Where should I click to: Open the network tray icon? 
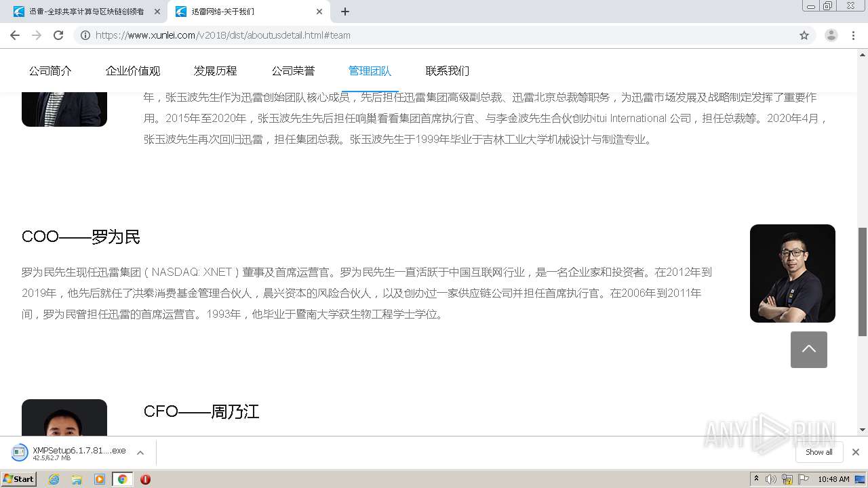click(x=787, y=479)
